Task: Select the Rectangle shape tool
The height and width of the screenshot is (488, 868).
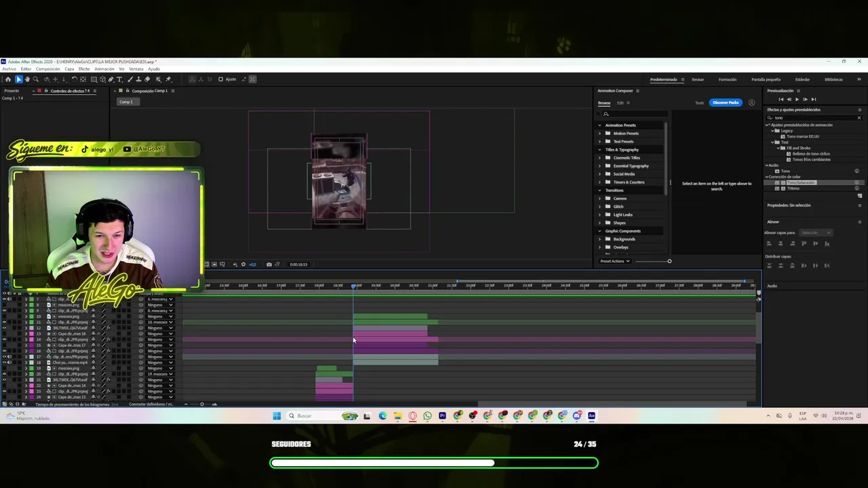Action: pyautogui.click(x=94, y=79)
